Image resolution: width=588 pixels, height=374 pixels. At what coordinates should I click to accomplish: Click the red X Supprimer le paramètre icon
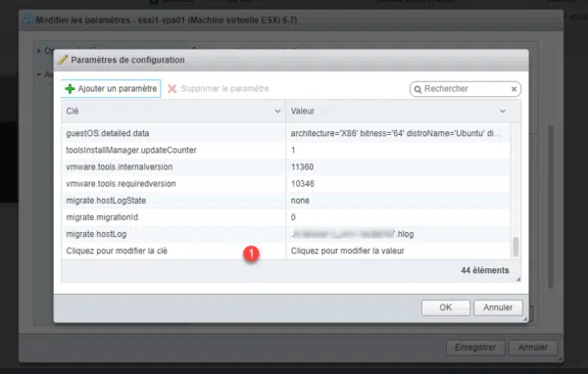[x=171, y=89]
